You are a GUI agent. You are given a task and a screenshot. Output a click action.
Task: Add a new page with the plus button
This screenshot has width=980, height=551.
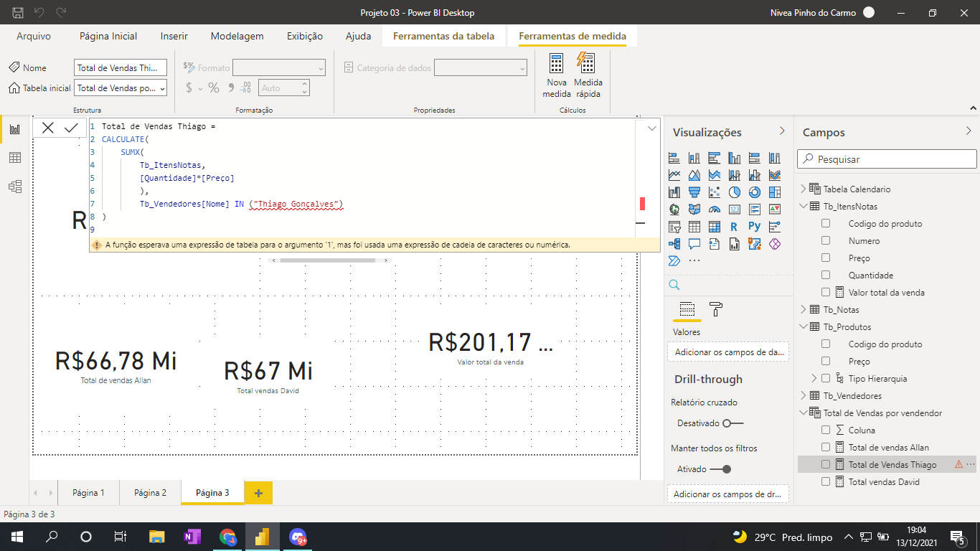click(258, 493)
